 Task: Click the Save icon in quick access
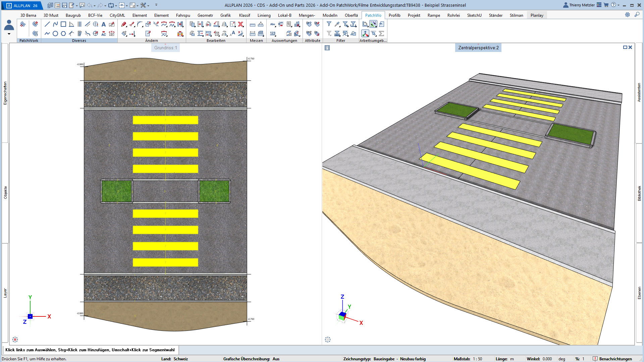[65, 5]
